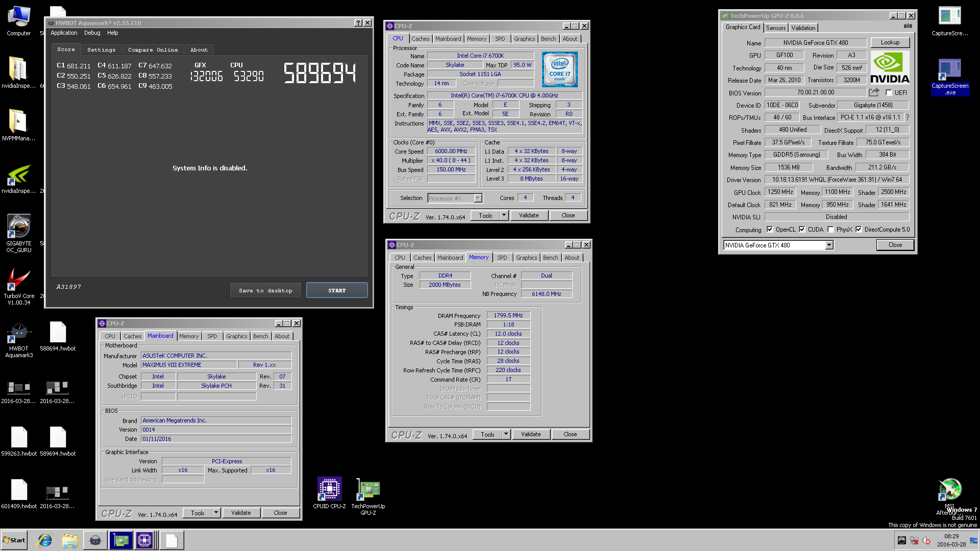
Task: Toggle the CUDA checkbox
Action: (x=802, y=230)
